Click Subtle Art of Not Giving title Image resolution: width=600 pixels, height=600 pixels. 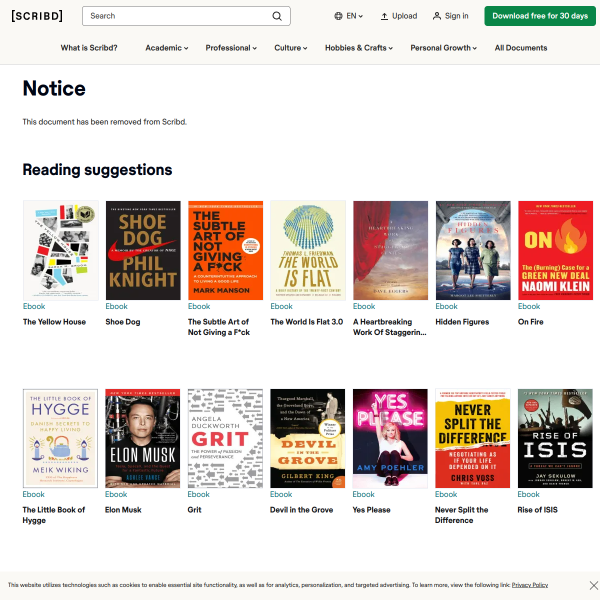click(x=219, y=327)
